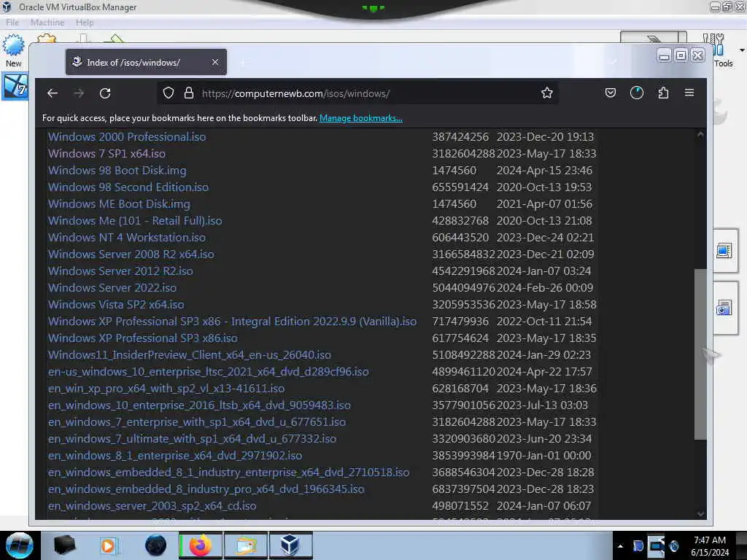Click Windows XP Professional SP3 x86.iso
Viewport: 747px width, 560px height.
(x=143, y=338)
